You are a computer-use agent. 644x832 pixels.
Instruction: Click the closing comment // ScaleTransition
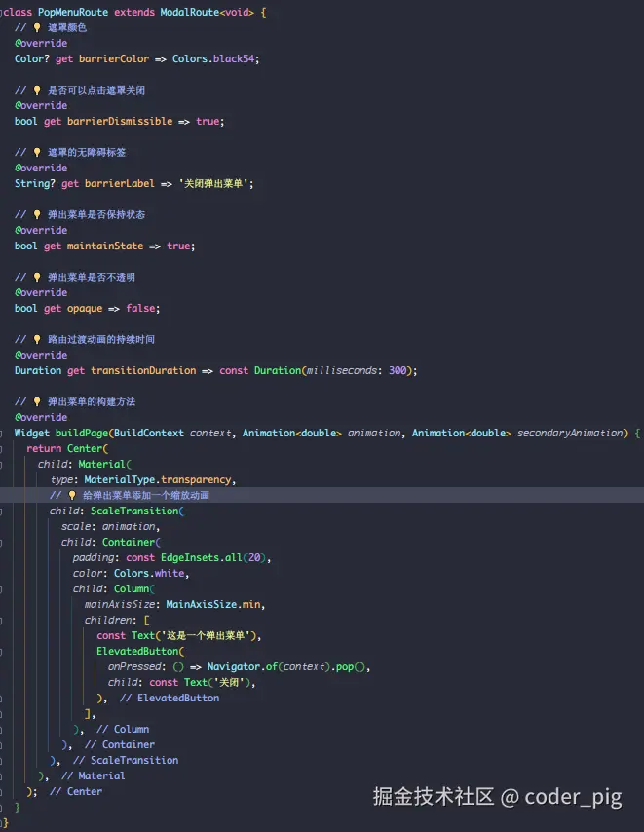pyautogui.click(x=125, y=760)
